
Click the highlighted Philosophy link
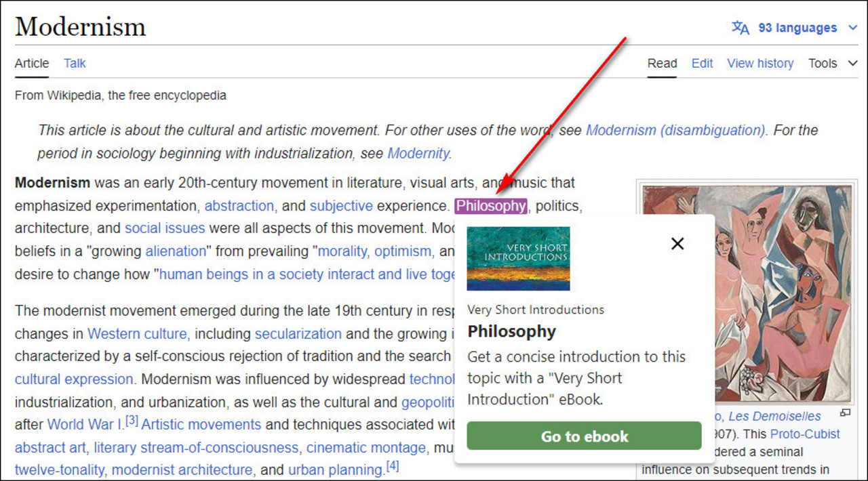pyautogui.click(x=491, y=206)
